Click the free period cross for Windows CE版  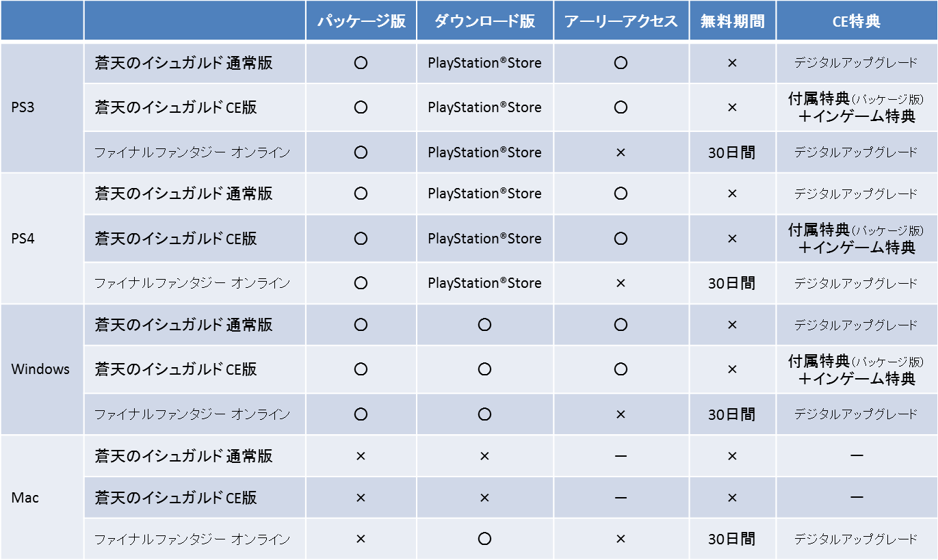pyautogui.click(x=732, y=369)
